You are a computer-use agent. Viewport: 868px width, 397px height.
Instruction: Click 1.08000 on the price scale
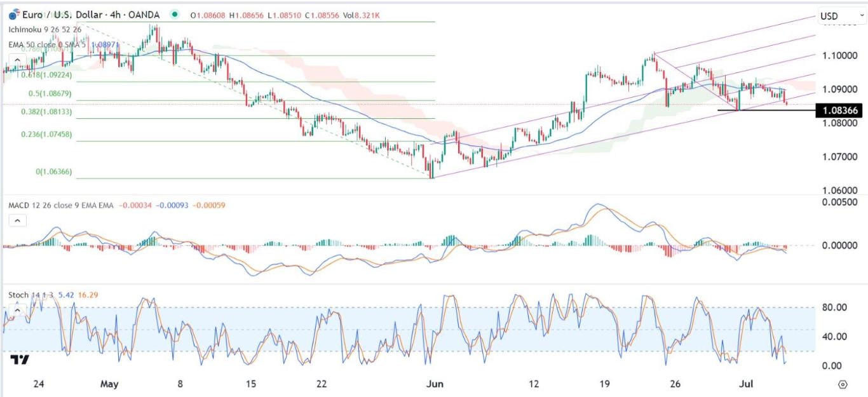839,123
